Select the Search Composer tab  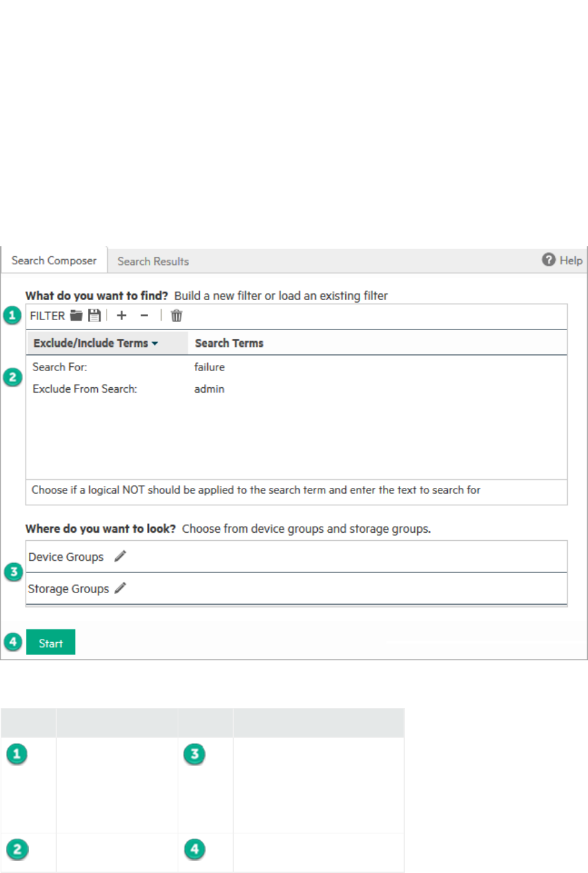54,260
